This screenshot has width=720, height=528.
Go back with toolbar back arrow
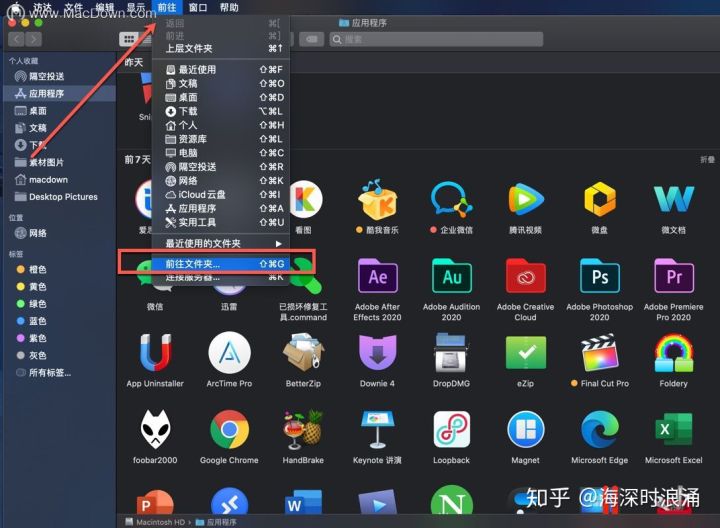[17, 39]
